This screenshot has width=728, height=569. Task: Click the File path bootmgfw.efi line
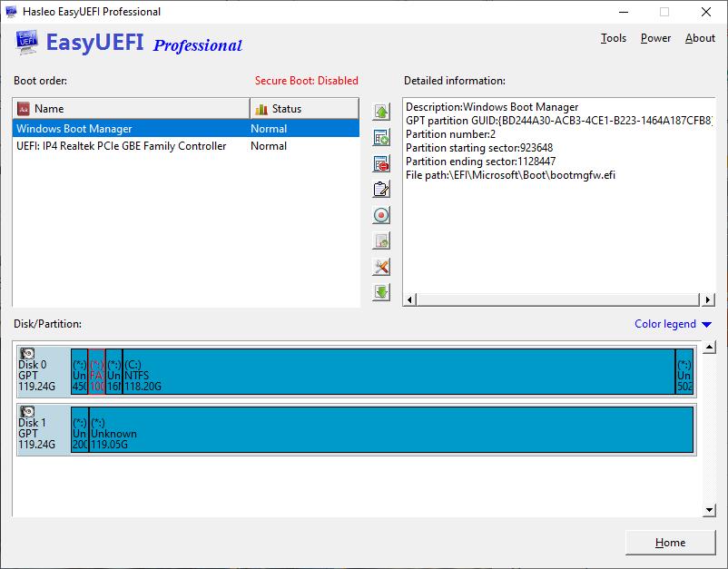pos(510,175)
